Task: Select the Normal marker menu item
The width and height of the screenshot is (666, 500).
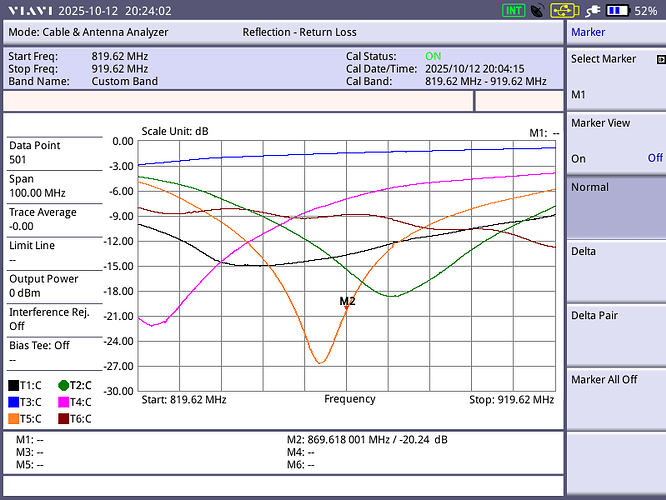Action: [x=616, y=205]
